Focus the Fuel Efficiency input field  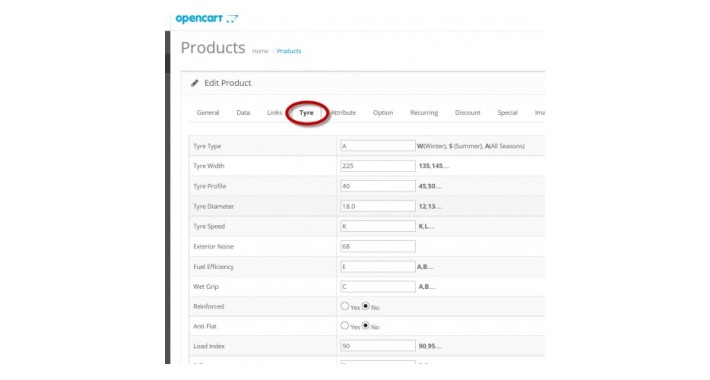pos(378,266)
